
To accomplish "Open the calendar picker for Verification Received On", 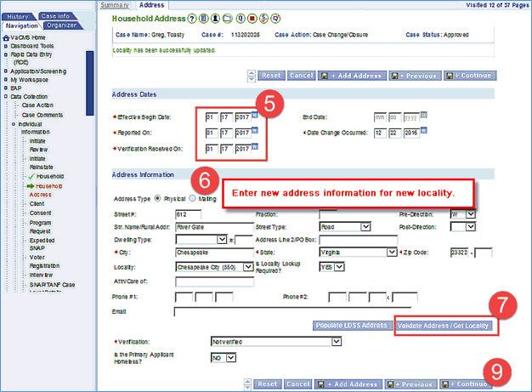I will 255,146.
